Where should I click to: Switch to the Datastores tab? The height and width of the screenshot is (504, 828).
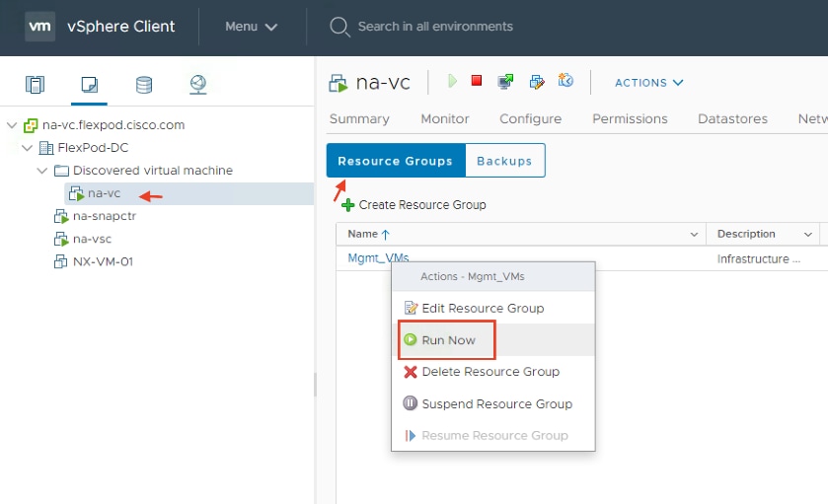tap(732, 118)
